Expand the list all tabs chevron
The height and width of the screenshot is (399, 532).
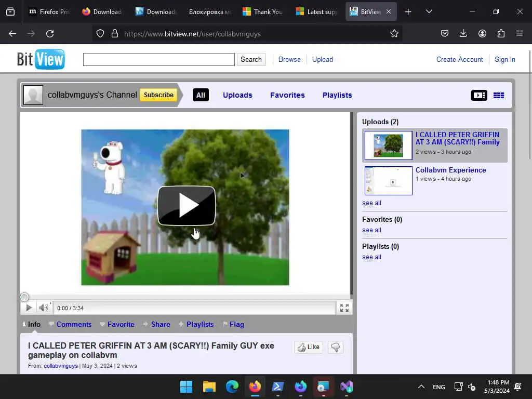[429, 12]
